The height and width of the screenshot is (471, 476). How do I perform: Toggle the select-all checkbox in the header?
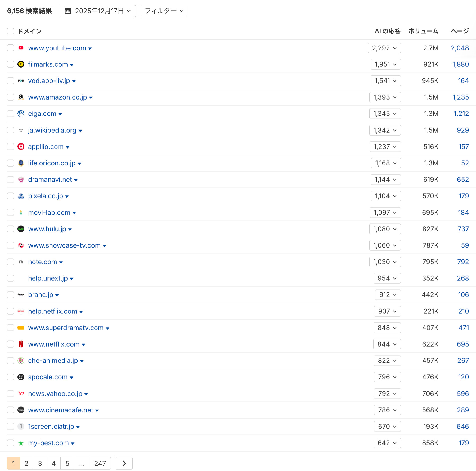[11, 31]
